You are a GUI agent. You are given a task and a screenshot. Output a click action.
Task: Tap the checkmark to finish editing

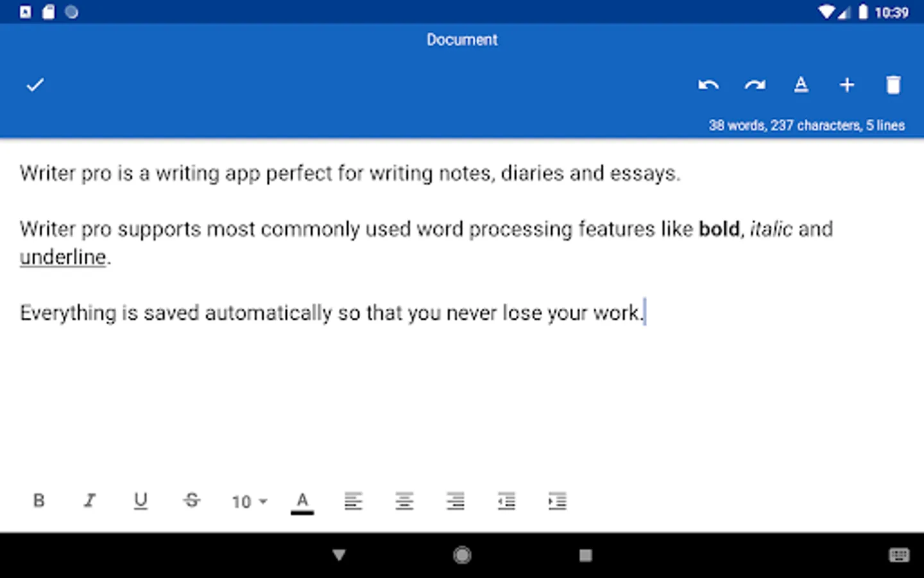tap(35, 85)
